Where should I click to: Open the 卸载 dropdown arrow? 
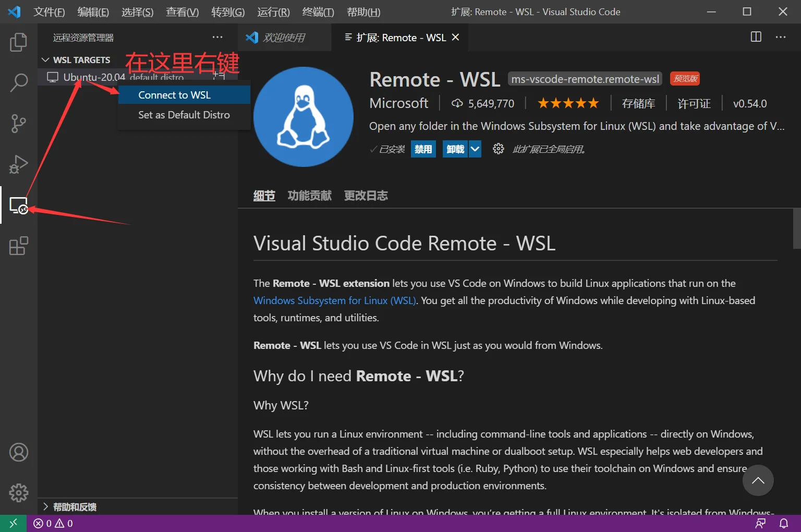(x=475, y=149)
